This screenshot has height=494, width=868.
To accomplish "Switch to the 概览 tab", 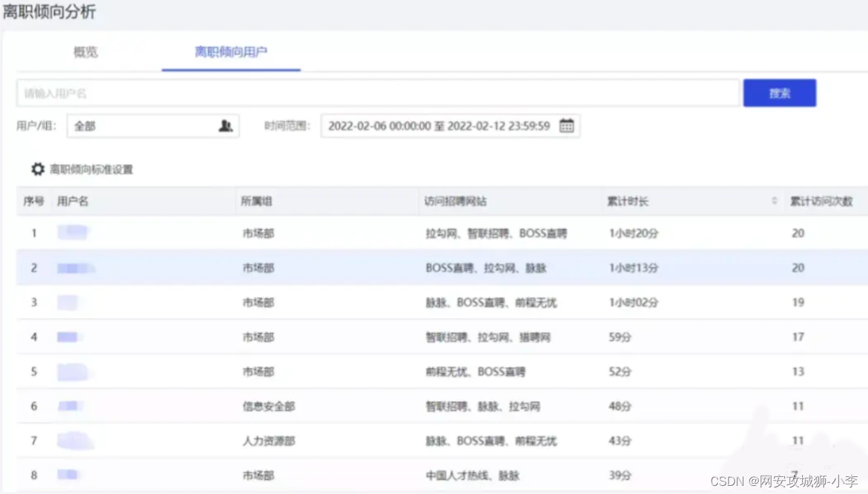I will (x=86, y=52).
